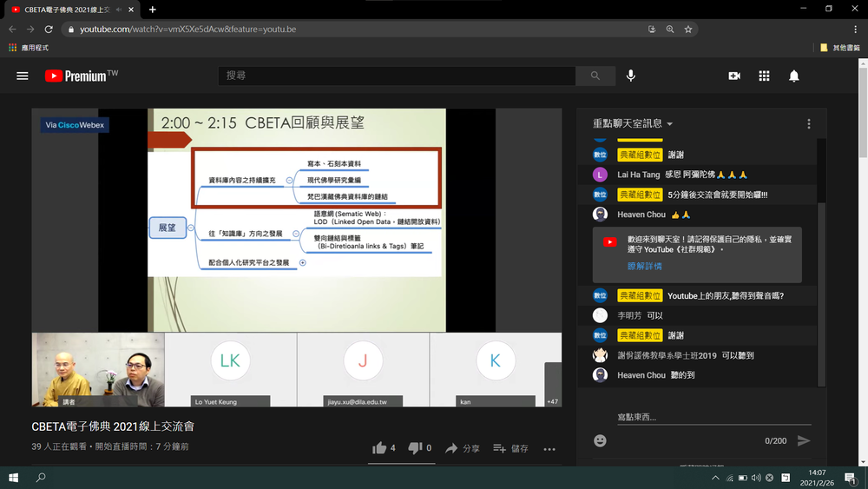Open the Windows Start menu
Screen dimensions: 868x489
(x=14, y=478)
